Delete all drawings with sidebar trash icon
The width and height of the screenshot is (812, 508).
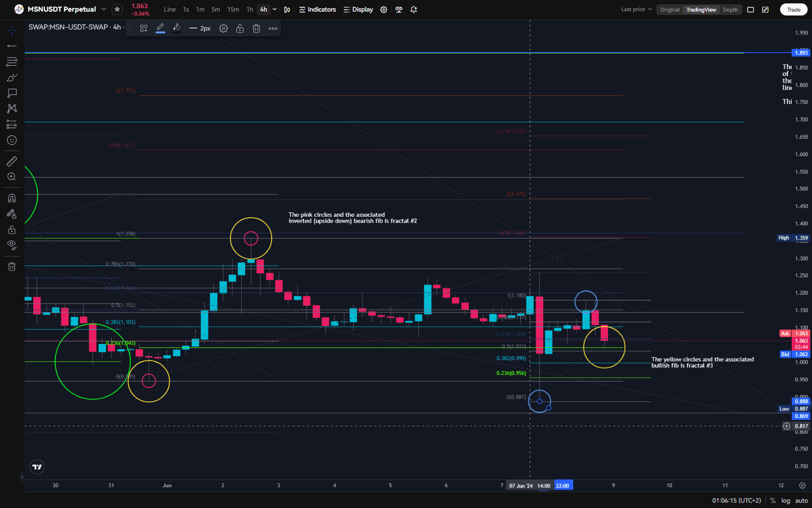(12, 267)
